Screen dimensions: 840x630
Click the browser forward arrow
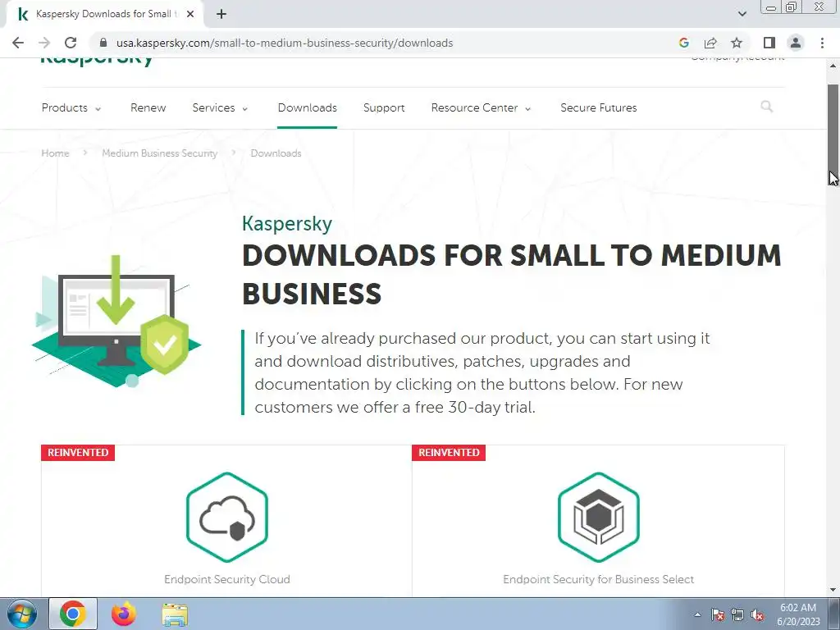tap(44, 43)
